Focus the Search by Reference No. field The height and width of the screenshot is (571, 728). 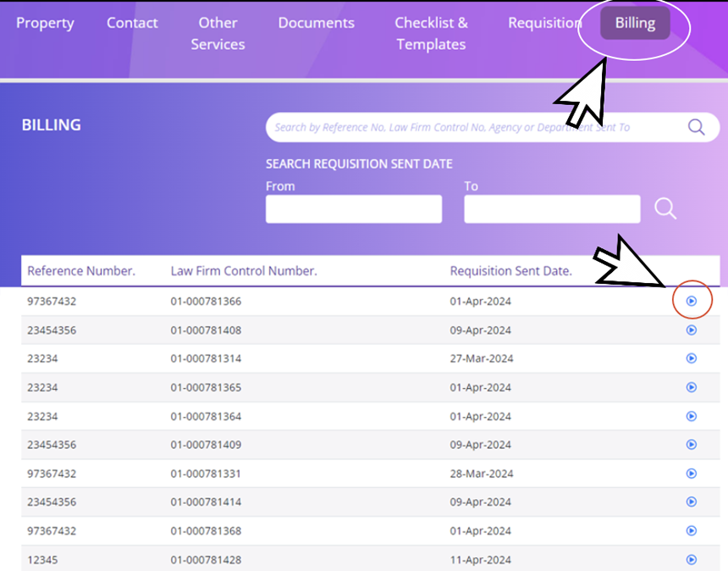pos(474,127)
